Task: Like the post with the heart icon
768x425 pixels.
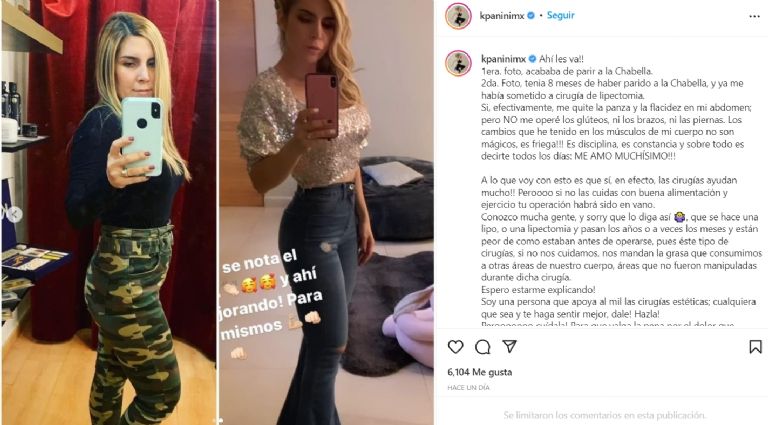Action: 456,347
